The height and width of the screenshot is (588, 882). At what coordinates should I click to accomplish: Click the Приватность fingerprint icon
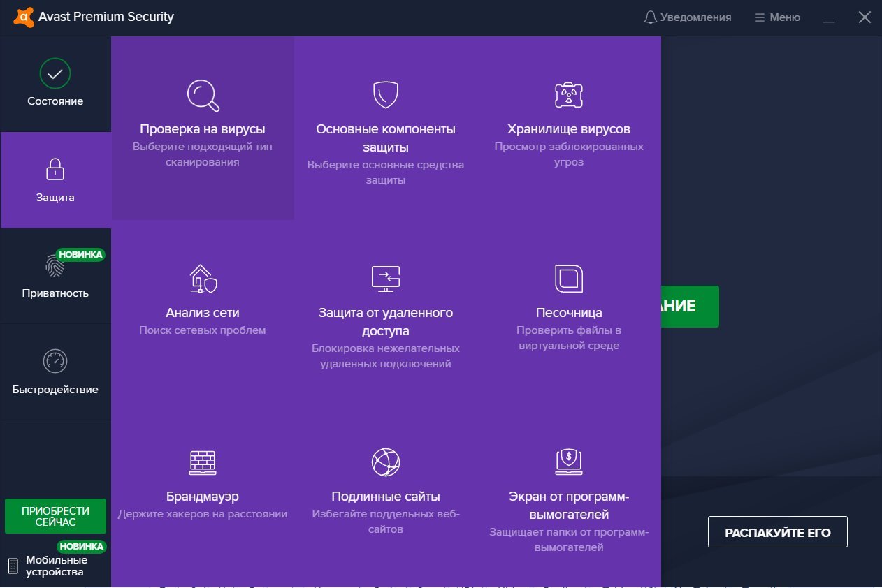(55, 265)
